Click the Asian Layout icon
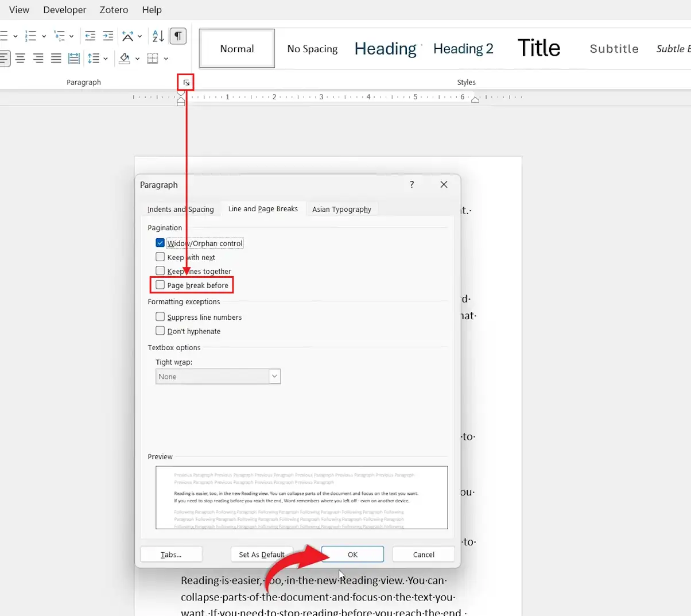 (128, 36)
